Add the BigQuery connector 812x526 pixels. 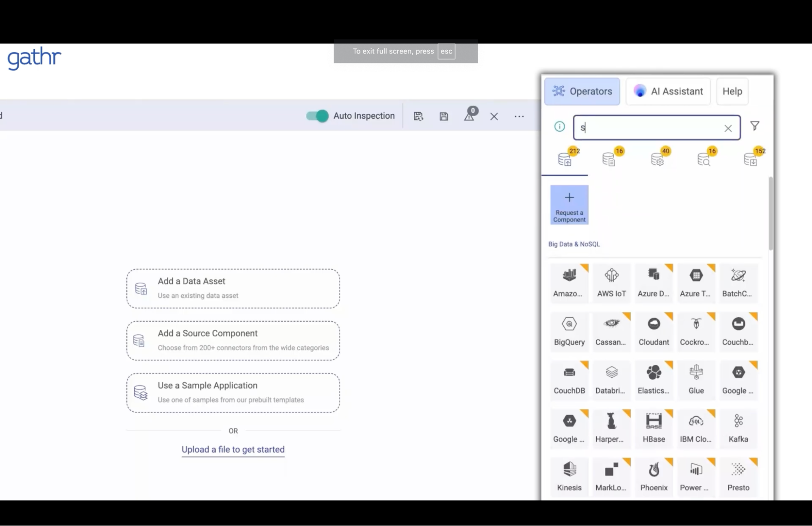pos(569,331)
